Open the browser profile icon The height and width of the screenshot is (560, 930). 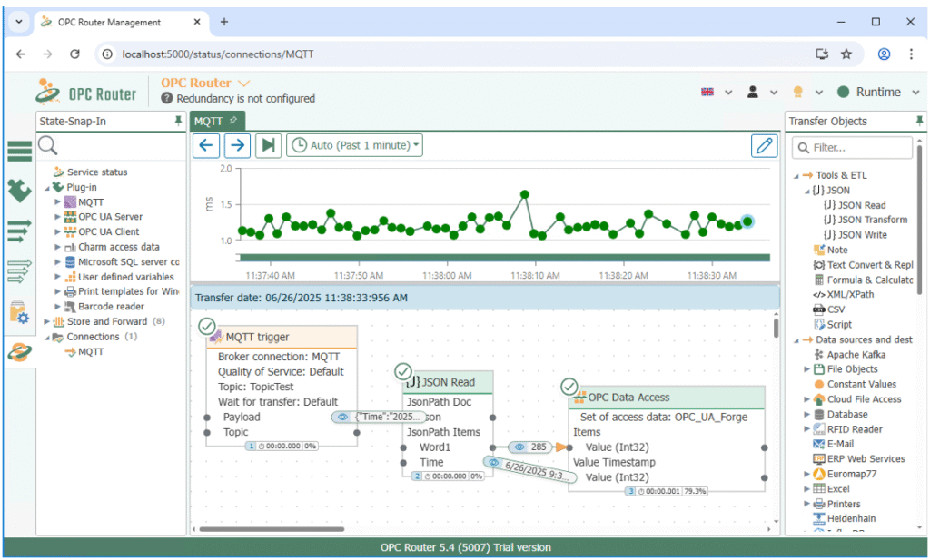pos(884,54)
